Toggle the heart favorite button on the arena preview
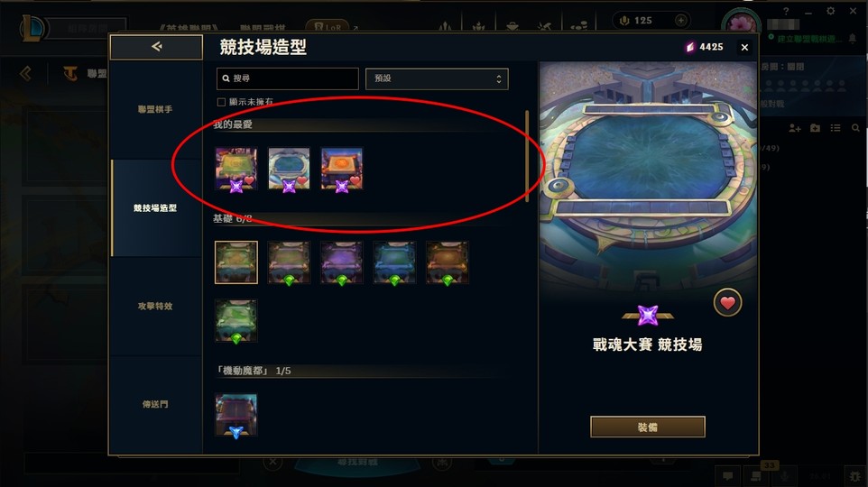The width and height of the screenshot is (868, 487). [727, 303]
